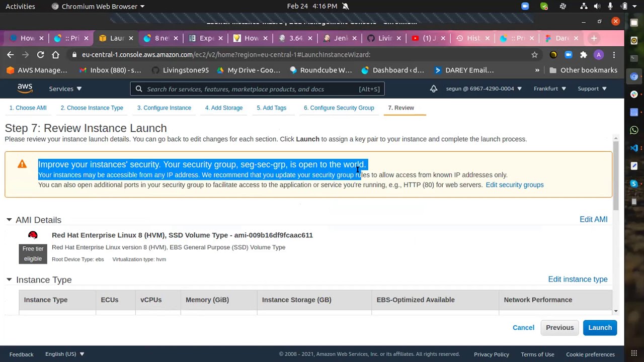Go to step 6. Configure Security Group
644x362 pixels.
pos(339,108)
